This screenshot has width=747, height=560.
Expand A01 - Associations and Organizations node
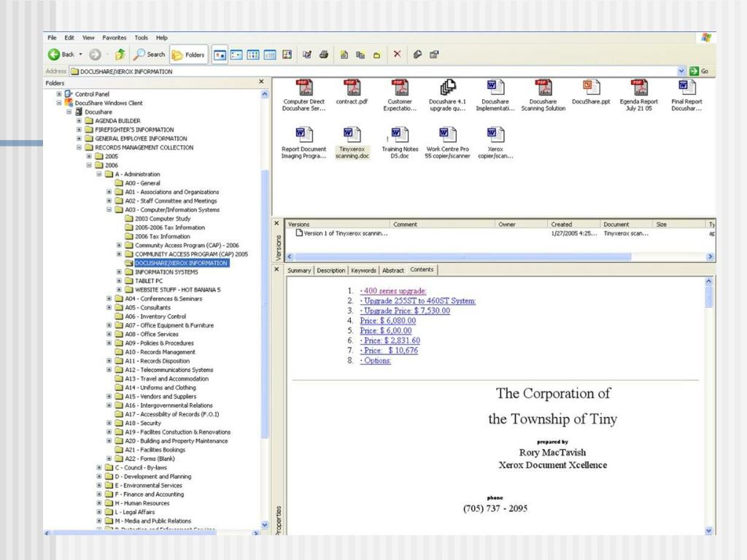pos(109,192)
